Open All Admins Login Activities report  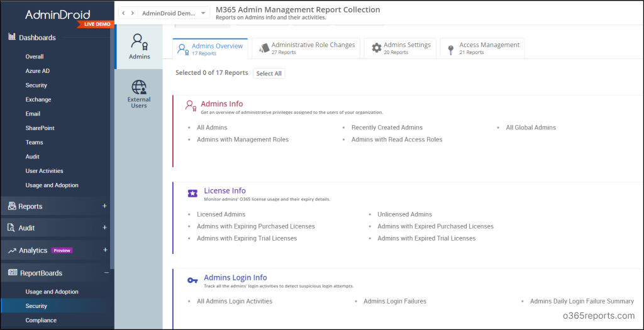tap(235, 301)
